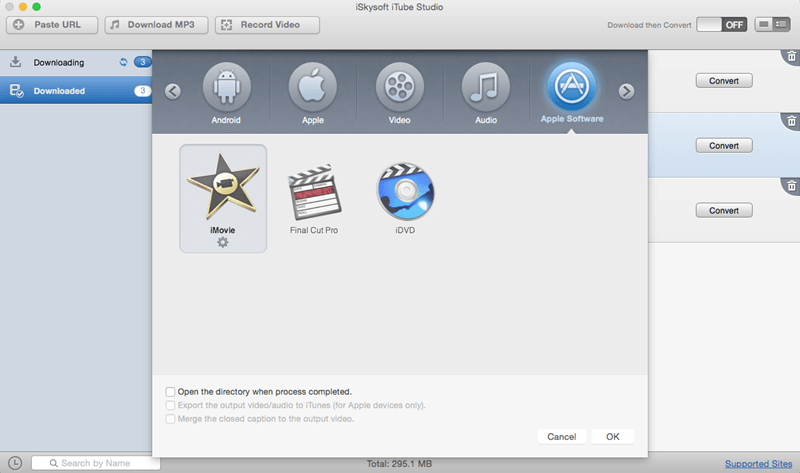Choose the Audio format category icon
The height and width of the screenshot is (473, 800).
tap(486, 87)
